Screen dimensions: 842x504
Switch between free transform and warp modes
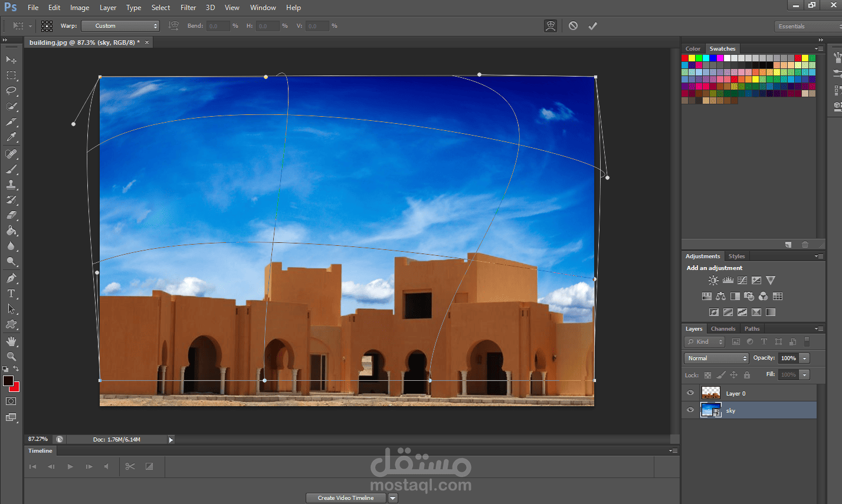point(551,26)
